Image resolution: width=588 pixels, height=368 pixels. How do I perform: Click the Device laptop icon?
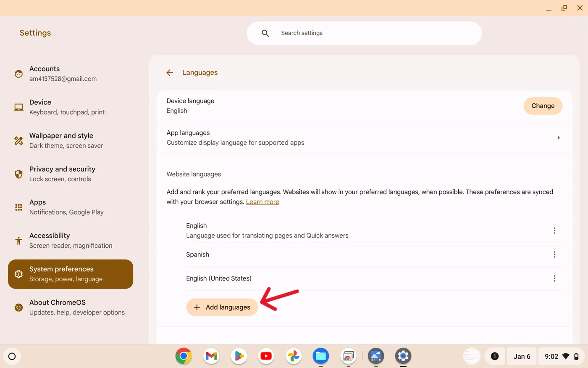point(18,107)
